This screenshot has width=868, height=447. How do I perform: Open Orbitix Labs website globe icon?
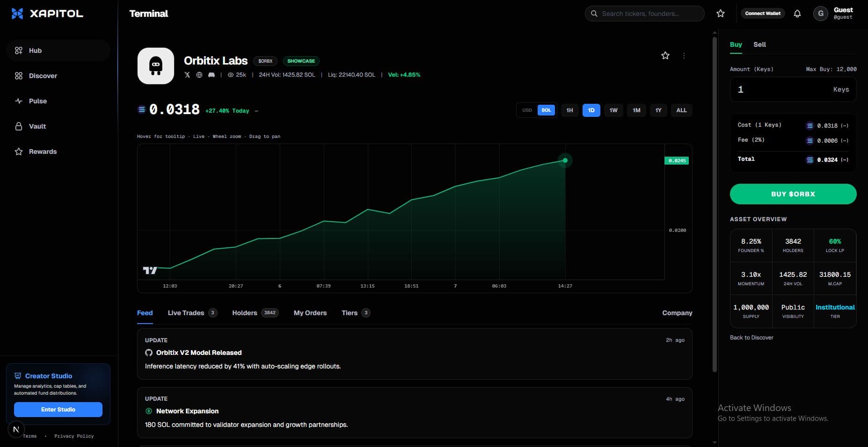(199, 75)
